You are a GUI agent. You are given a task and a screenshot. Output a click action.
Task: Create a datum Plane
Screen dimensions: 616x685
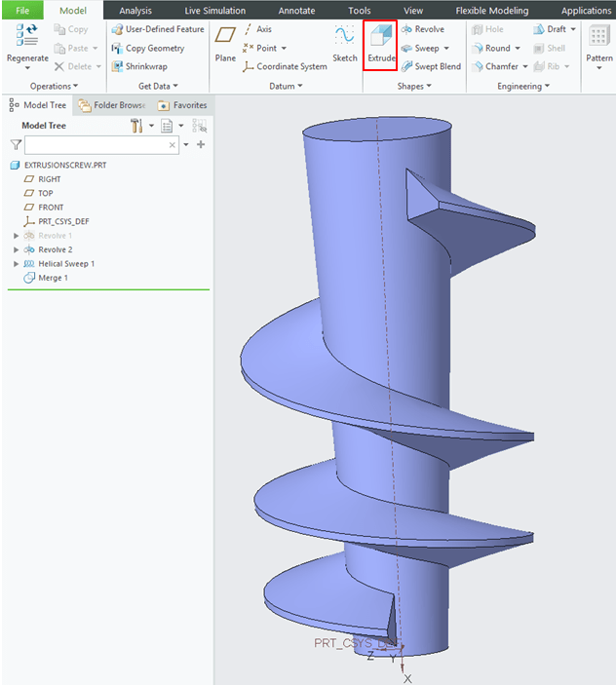225,41
